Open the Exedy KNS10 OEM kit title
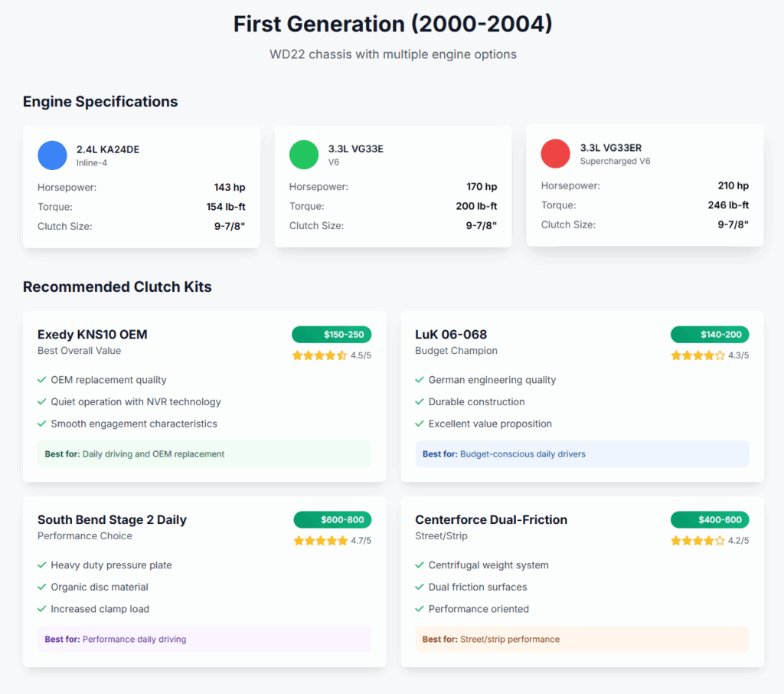784x694 pixels. (x=93, y=334)
